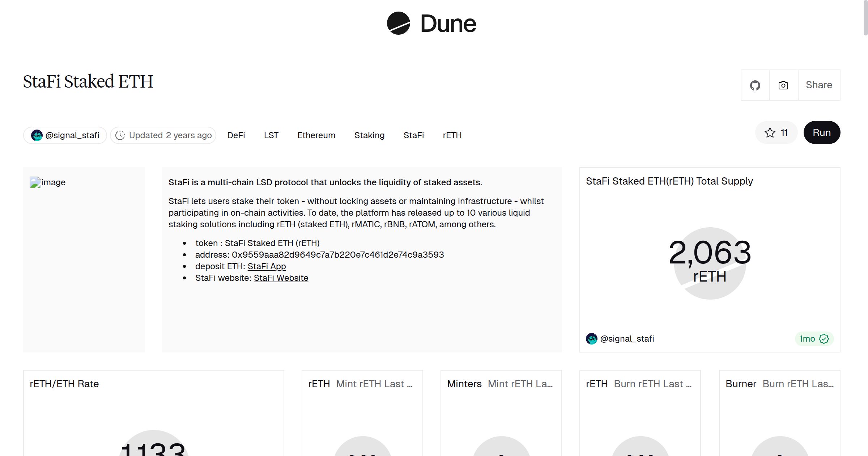
Task: Select the DeFi tag
Action: 236,135
